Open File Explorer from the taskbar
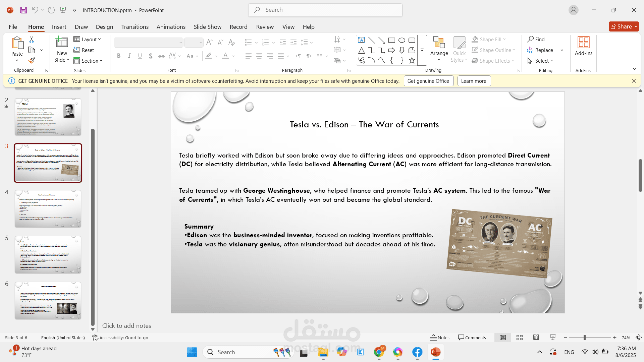The image size is (644, 362). click(x=323, y=352)
